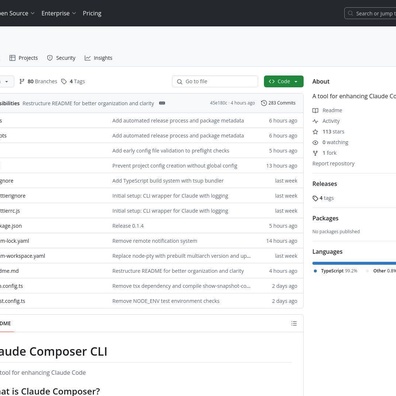The height and width of the screenshot is (396, 396).
Task: Click the branches icon beside 80 Branches
Action: coord(22,81)
